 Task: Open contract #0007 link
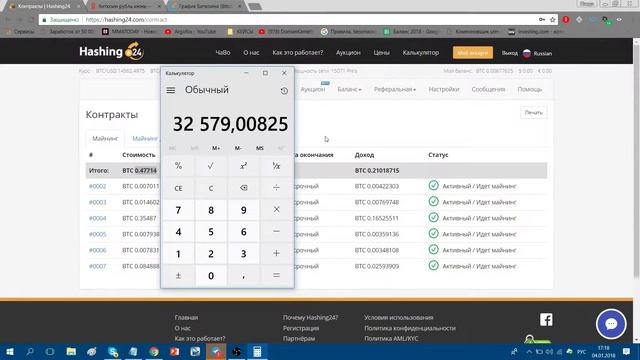[98, 266]
